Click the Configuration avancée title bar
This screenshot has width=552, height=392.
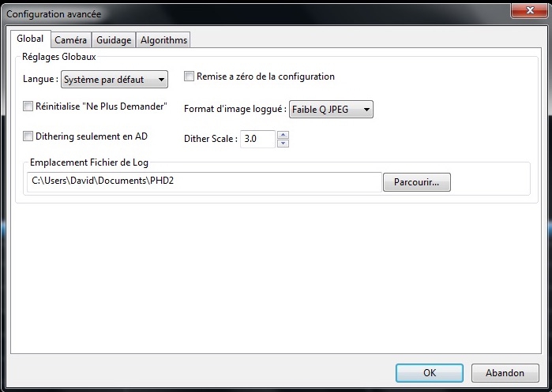(237, 13)
